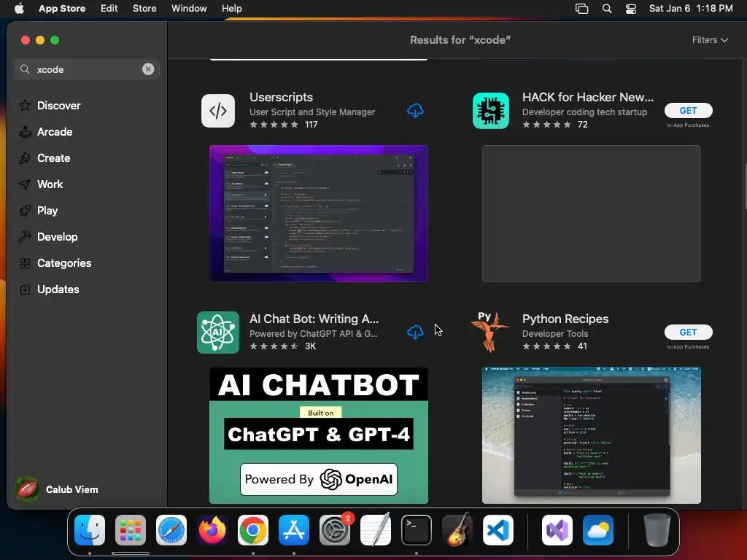Screen dimensions: 747x560
Task: Open Python Recipes hummingbird icon
Action: point(490,332)
